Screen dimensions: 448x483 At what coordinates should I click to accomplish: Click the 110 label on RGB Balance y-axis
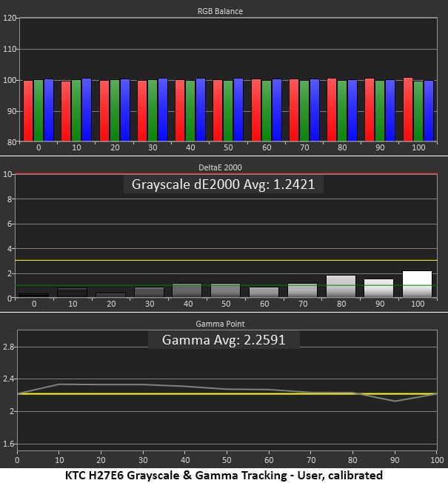click(9, 49)
